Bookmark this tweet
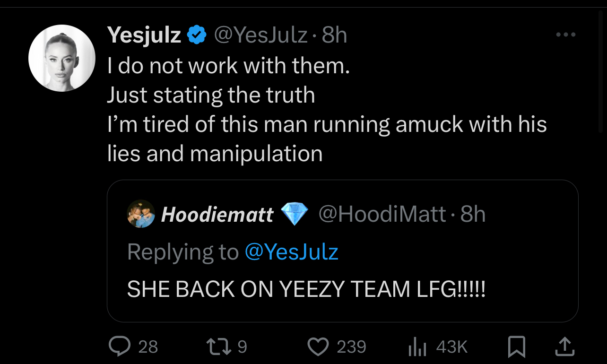Viewport: 607px width, 364px height. click(x=517, y=347)
